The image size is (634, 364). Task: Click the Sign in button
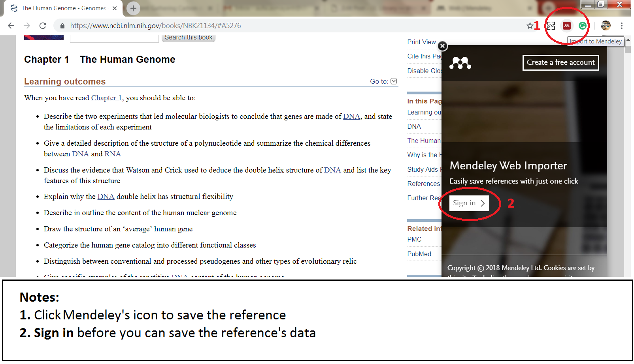pos(469,203)
